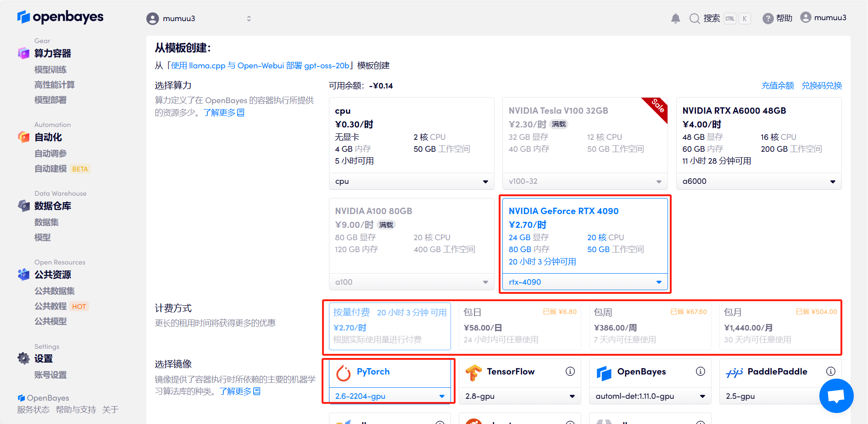Click the openbayes logo
Screen dimensions: 868x424
61,17
